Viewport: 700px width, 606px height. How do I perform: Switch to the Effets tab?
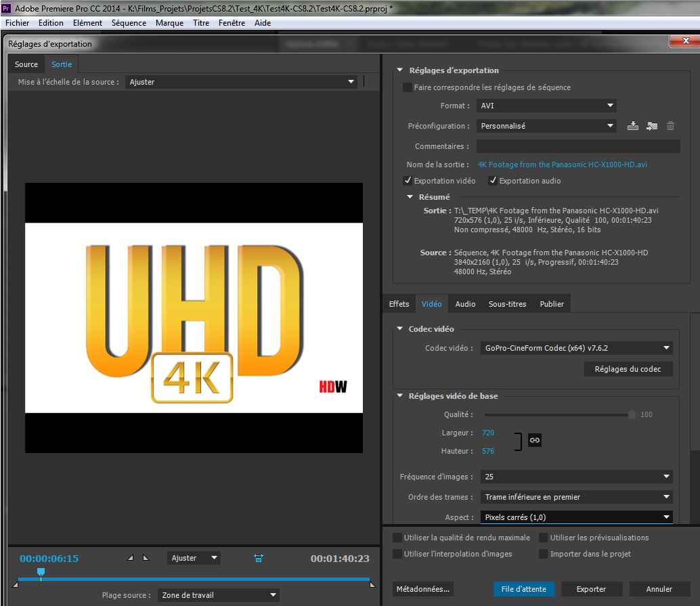pos(399,303)
